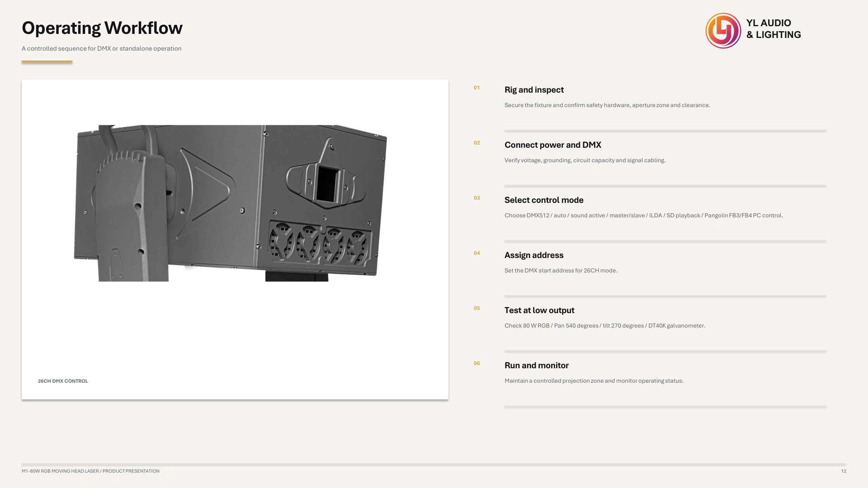Click the 'Connect power and DMX' heading

(x=553, y=145)
